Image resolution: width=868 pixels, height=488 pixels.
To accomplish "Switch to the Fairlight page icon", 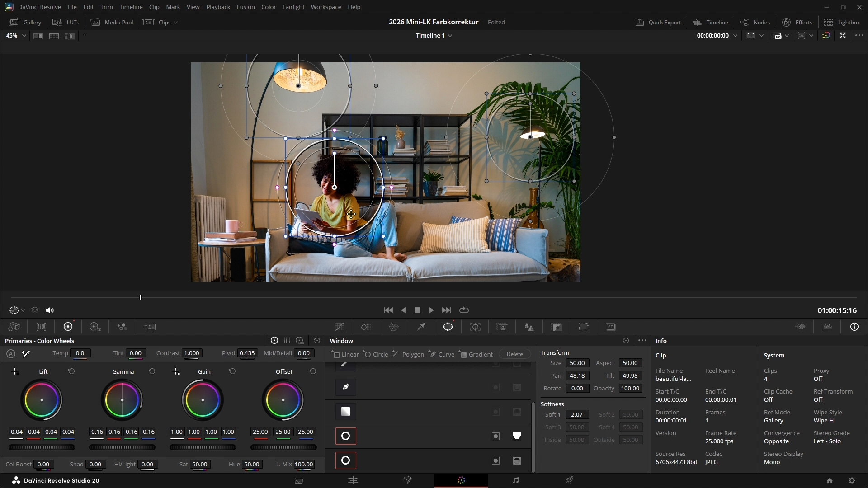I will [515, 480].
